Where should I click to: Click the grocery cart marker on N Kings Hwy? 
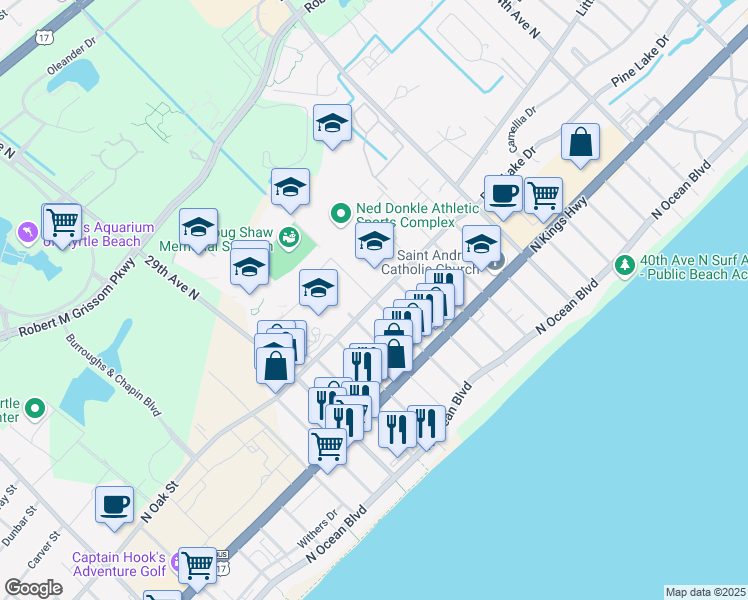(x=328, y=447)
